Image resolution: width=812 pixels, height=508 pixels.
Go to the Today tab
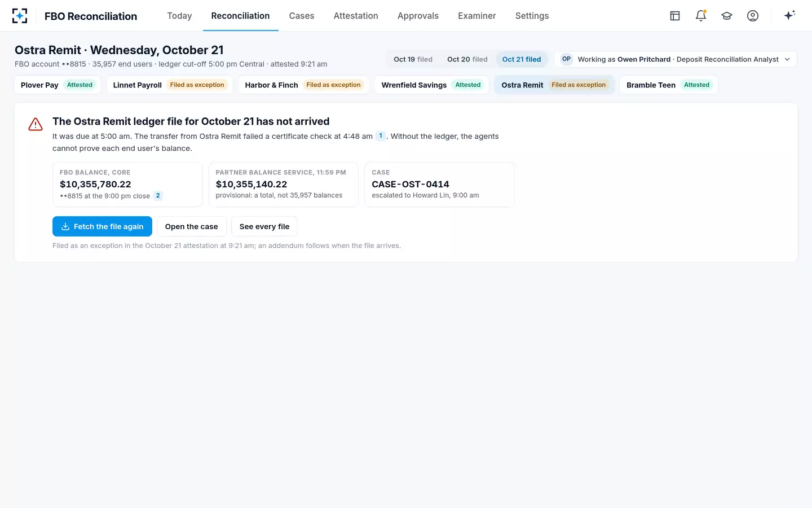[x=179, y=16]
